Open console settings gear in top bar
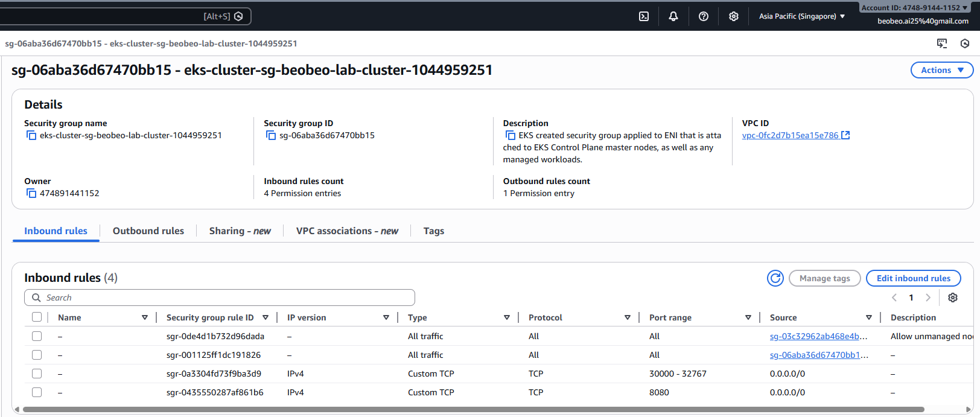 coord(734,16)
